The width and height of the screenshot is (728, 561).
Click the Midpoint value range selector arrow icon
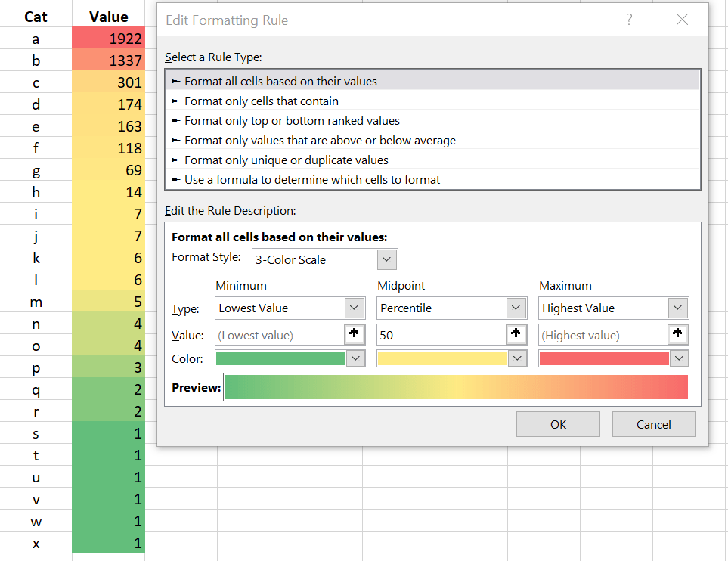click(x=516, y=334)
